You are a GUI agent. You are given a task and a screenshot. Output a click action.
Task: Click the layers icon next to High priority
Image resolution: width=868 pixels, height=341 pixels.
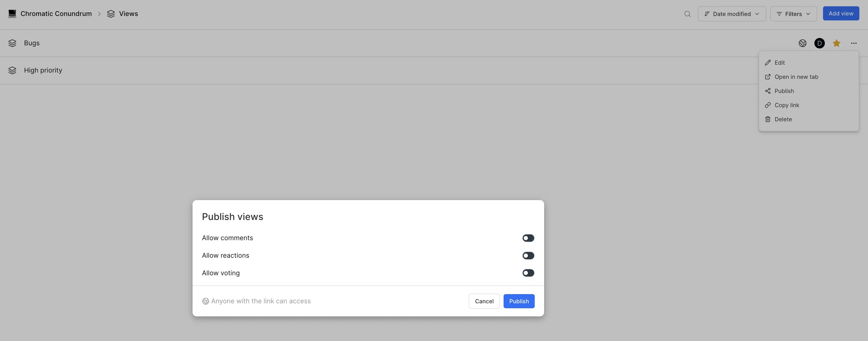pos(13,70)
